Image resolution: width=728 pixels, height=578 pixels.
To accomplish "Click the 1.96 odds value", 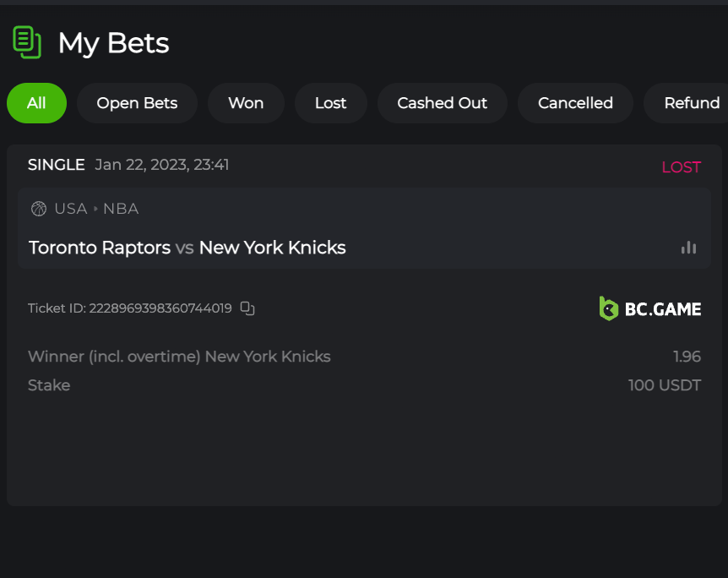I will (x=687, y=357).
